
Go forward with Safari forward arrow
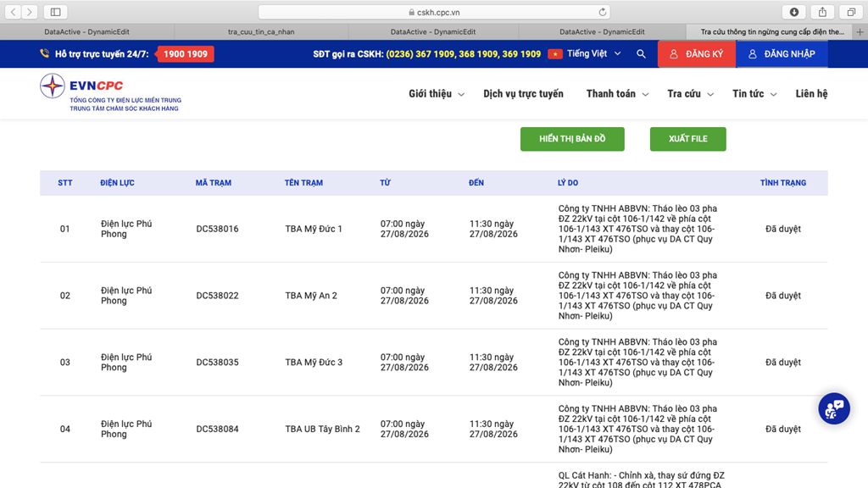pyautogui.click(x=30, y=12)
